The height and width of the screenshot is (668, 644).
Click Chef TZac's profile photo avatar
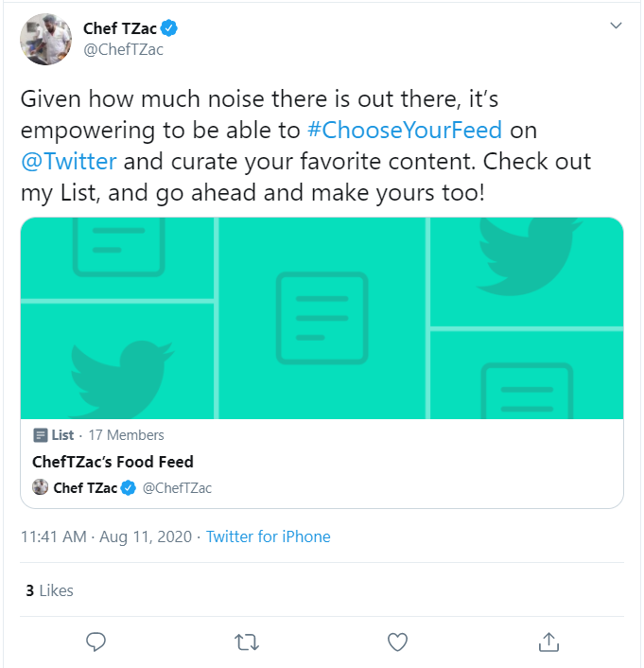pos(46,39)
